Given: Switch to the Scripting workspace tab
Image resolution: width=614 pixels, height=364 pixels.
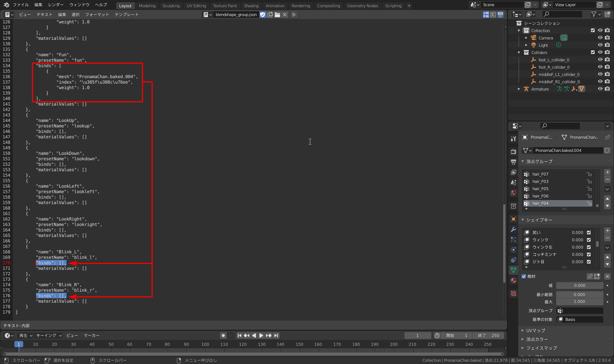Looking at the screenshot, I should pyautogui.click(x=393, y=6).
